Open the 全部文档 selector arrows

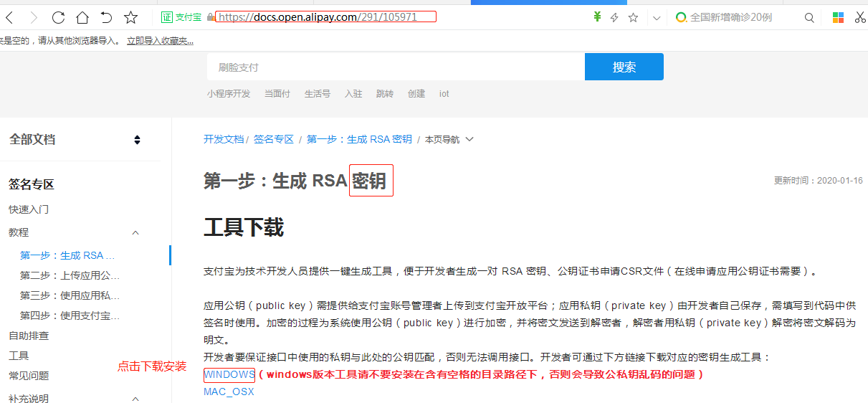137,140
